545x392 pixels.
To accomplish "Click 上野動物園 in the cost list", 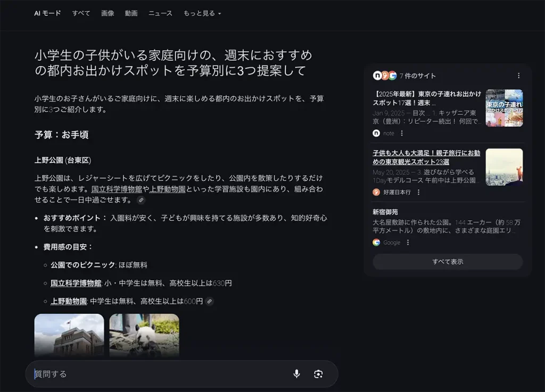I will tap(69, 302).
